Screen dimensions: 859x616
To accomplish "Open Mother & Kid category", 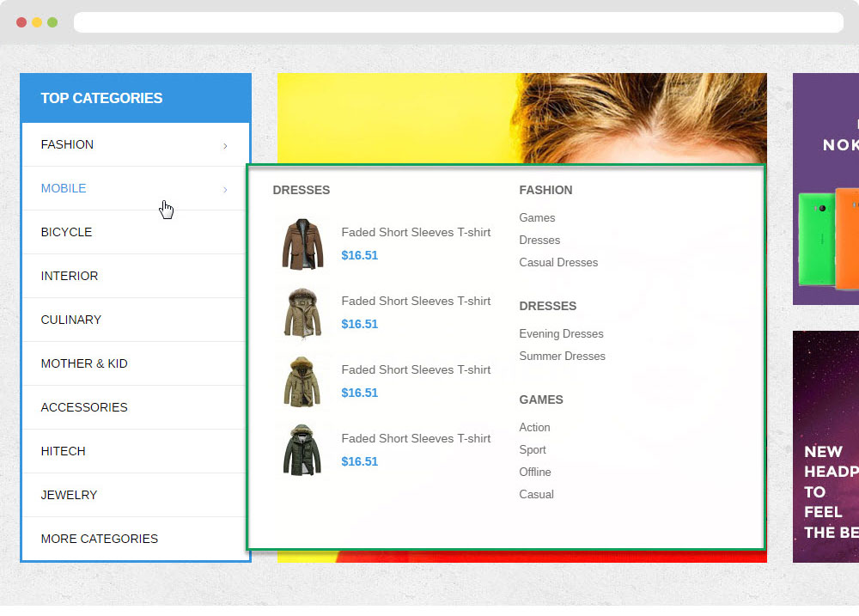I will coord(84,363).
